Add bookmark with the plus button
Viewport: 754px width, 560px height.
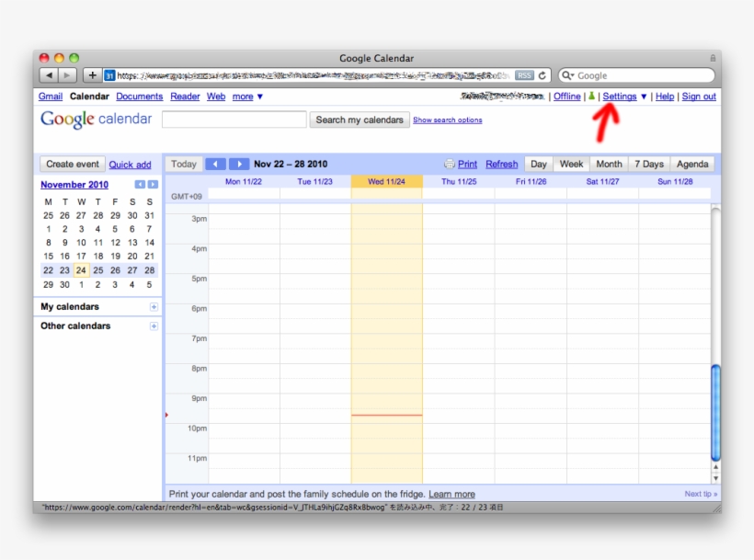(92, 75)
